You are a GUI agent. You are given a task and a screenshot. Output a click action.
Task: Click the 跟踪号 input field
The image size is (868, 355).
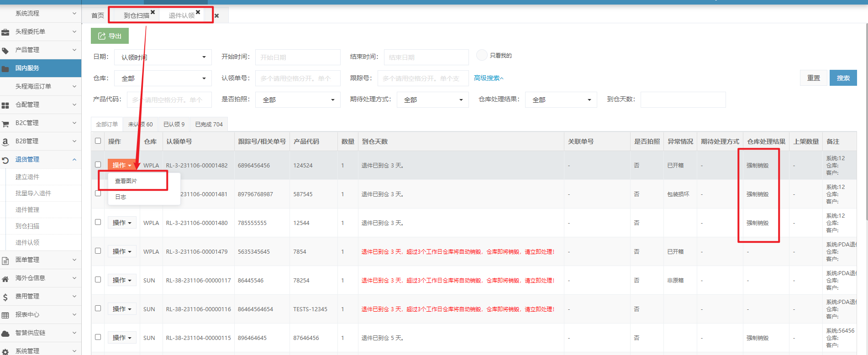coord(423,78)
